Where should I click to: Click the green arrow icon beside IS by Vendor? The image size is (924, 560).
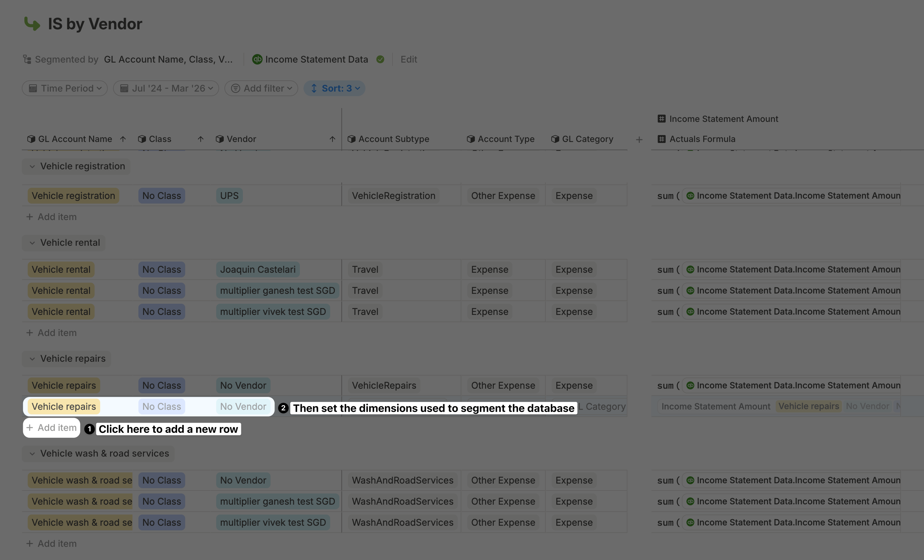pyautogui.click(x=32, y=24)
